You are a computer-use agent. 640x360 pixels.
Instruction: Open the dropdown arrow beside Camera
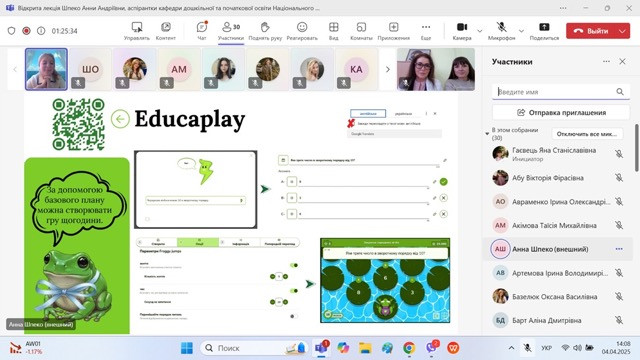click(480, 31)
